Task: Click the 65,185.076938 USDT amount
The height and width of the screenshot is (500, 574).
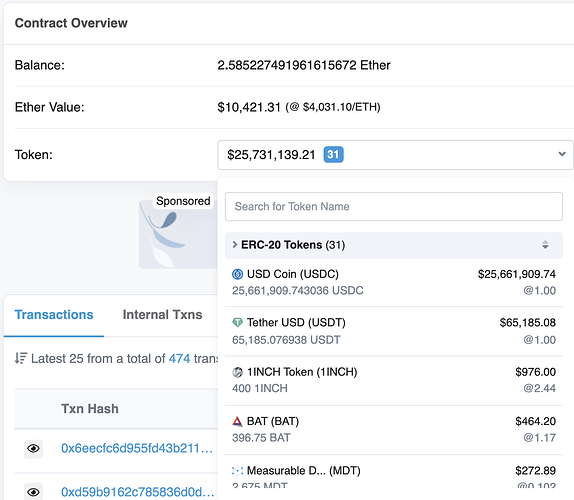Action: click(x=286, y=340)
